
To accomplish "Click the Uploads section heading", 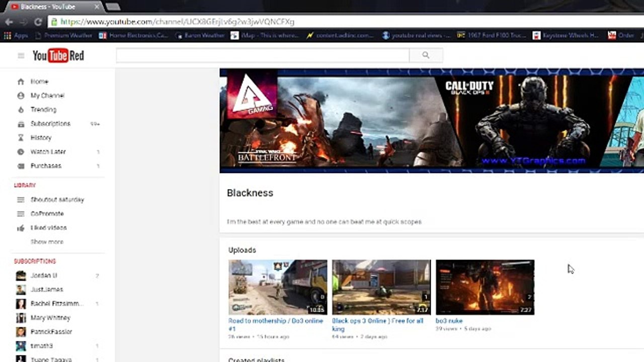I will (x=242, y=250).
